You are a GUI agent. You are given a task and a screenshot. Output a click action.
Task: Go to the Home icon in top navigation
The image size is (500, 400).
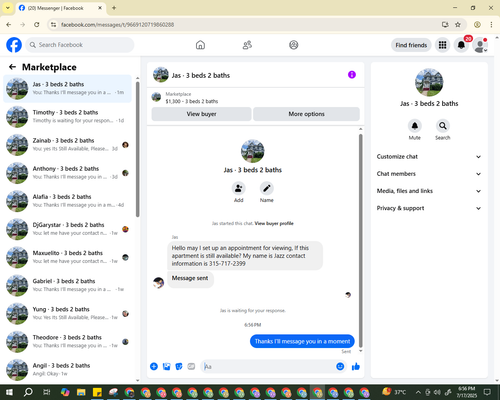pyautogui.click(x=200, y=45)
